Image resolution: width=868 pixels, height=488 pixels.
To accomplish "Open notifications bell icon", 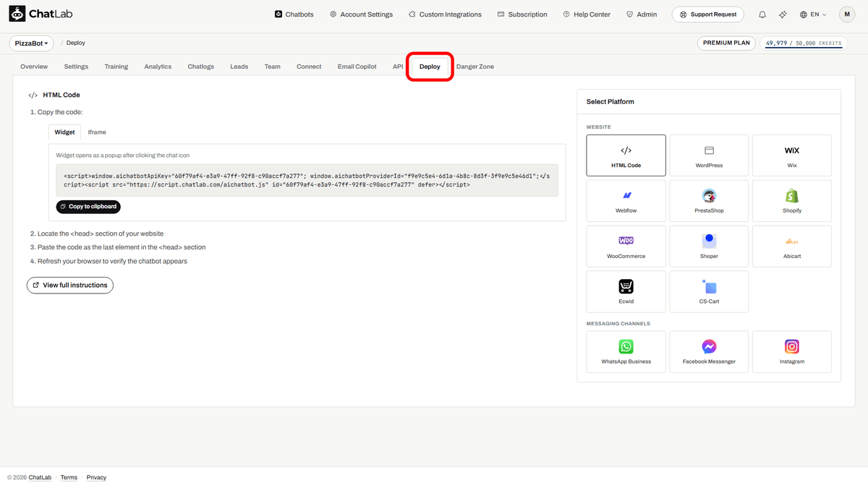I will click(x=762, y=14).
